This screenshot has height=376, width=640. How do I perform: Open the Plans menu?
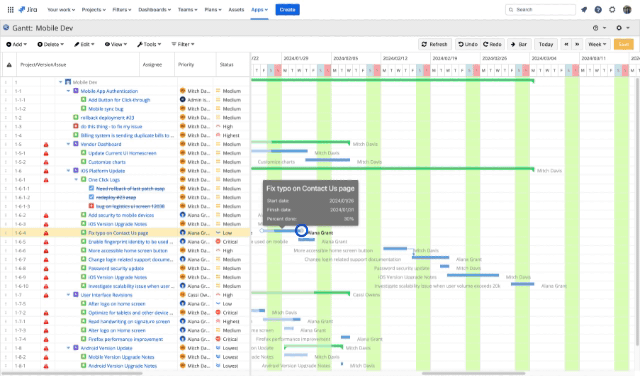213,9
